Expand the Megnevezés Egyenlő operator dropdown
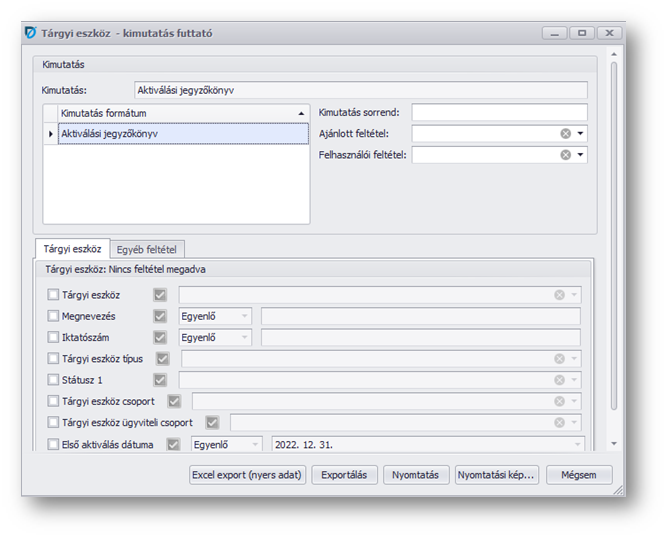The width and height of the screenshot is (668, 539). 245,316
